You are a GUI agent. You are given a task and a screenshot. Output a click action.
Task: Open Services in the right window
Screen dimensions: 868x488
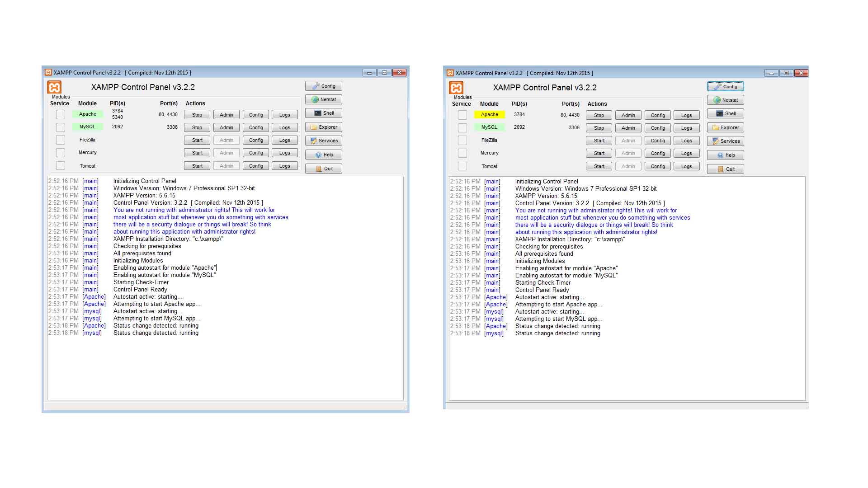pyautogui.click(x=726, y=141)
